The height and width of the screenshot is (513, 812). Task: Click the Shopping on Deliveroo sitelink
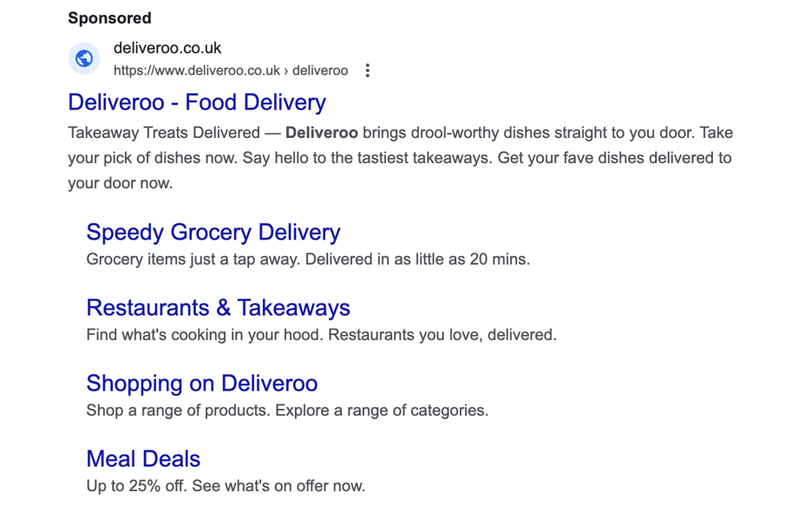201,383
